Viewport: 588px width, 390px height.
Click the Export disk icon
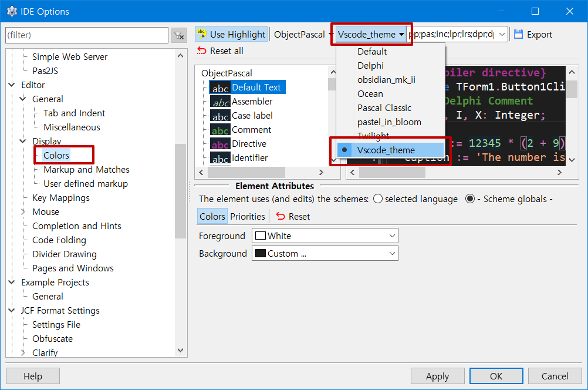518,34
